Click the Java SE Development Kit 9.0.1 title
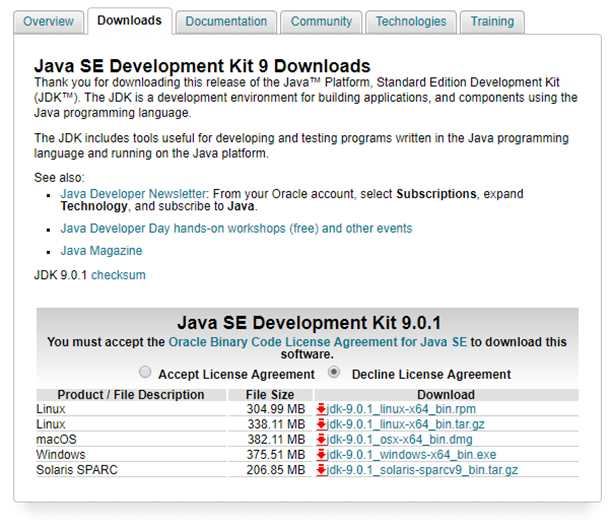The width and height of the screenshot is (610, 520). pyautogui.click(x=309, y=323)
